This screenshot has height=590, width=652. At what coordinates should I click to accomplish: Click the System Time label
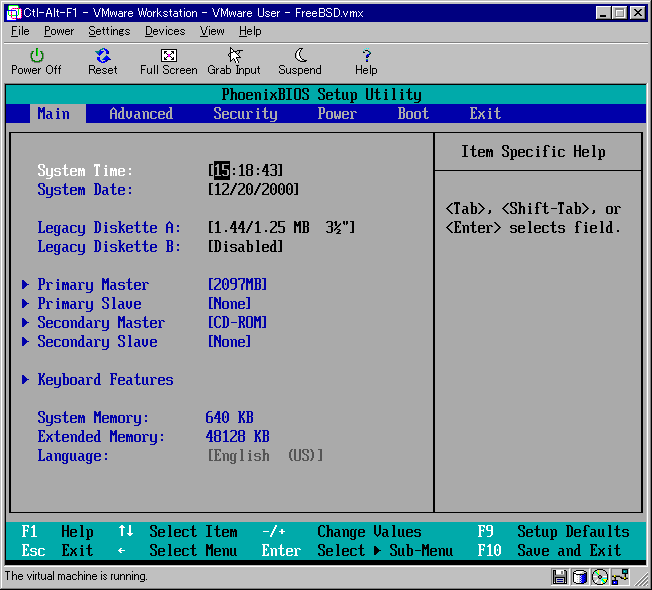(85, 170)
